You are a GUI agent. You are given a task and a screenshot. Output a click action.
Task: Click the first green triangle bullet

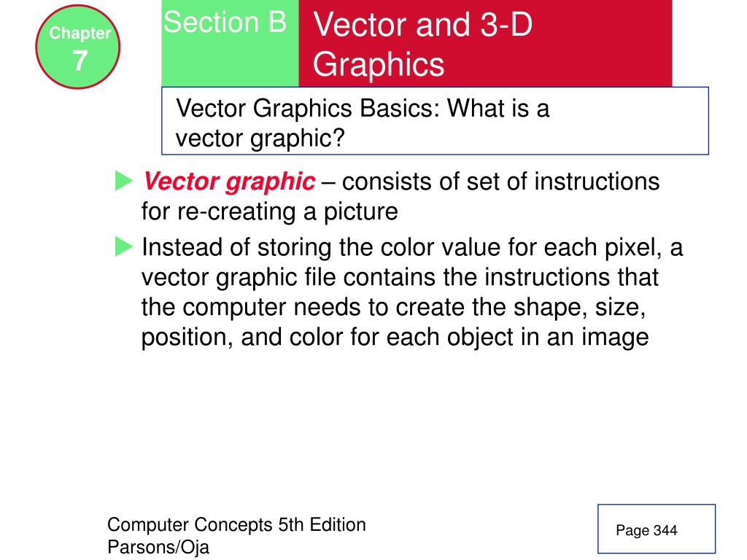pos(124,181)
